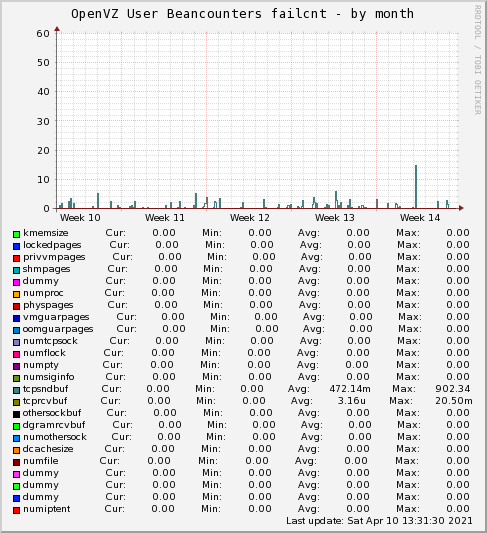Select the numflock pink legend swatch
487x533 pixels.
click(x=16, y=354)
